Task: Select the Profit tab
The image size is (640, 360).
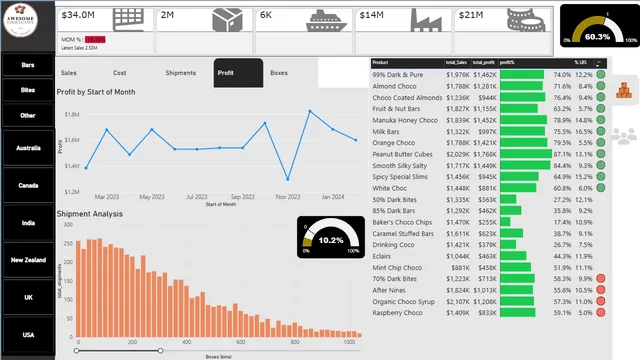Action: point(238,73)
